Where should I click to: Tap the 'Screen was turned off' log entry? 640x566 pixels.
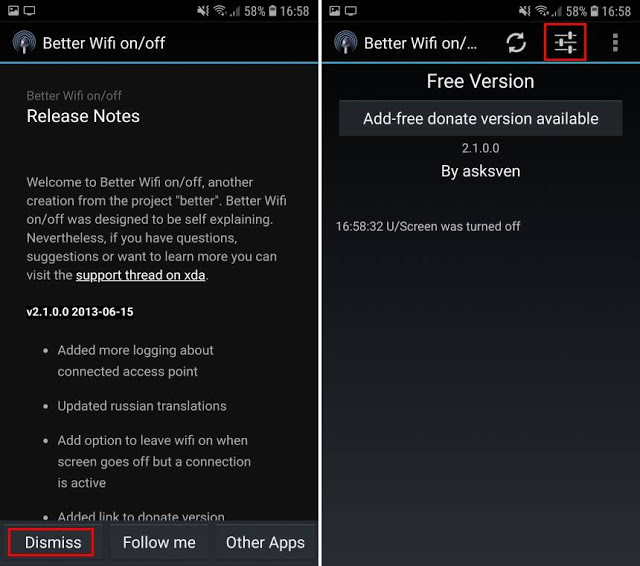428,226
